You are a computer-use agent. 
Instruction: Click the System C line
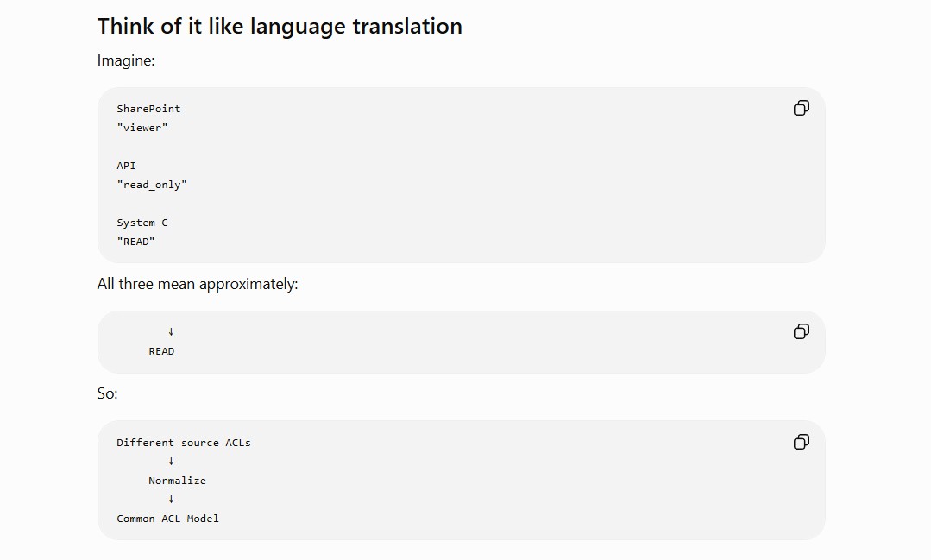tap(142, 223)
